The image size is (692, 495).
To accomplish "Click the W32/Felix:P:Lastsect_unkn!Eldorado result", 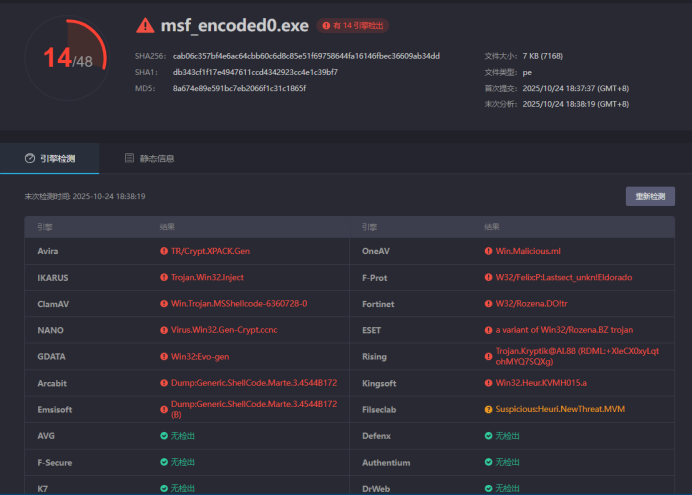I will [564, 278].
